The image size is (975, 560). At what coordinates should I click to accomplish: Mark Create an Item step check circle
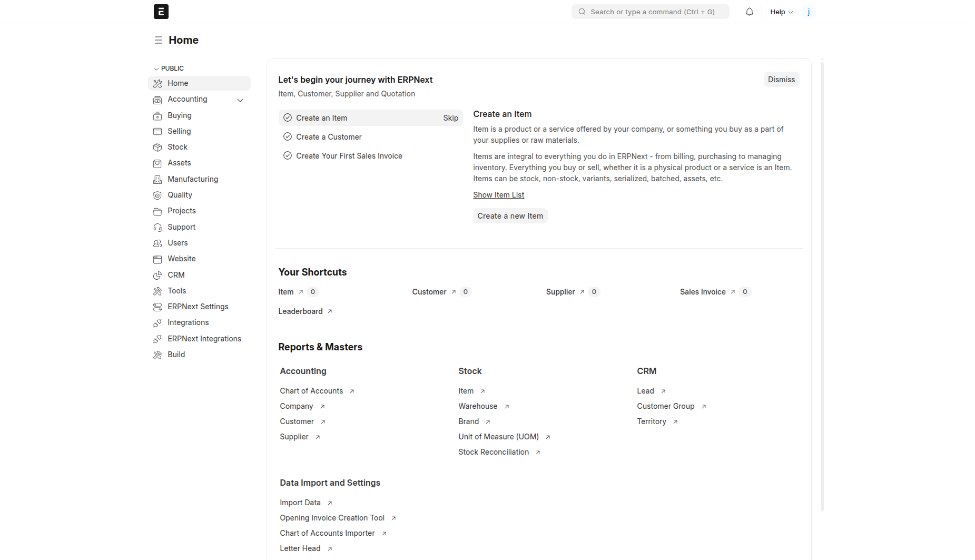pyautogui.click(x=288, y=118)
